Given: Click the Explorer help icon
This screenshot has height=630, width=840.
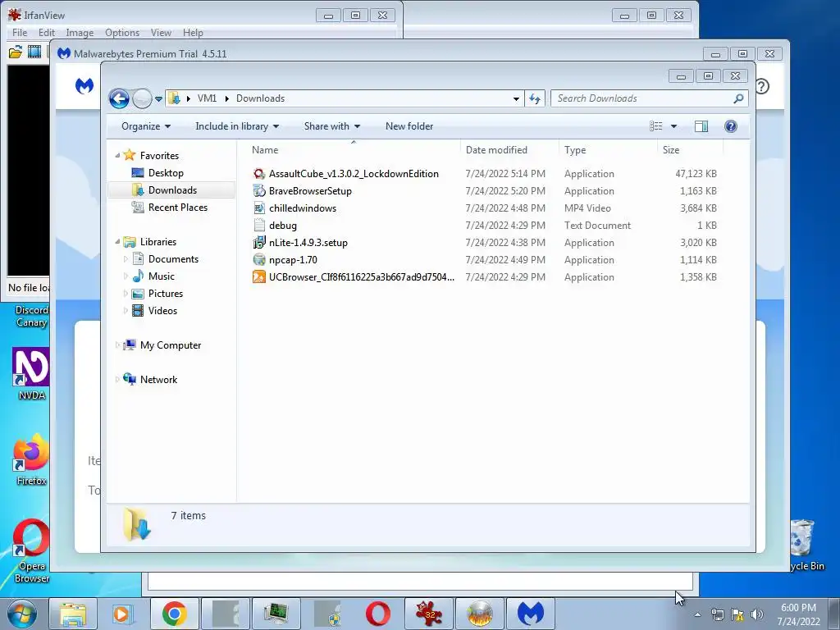Looking at the screenshot, I should [731, 126].
